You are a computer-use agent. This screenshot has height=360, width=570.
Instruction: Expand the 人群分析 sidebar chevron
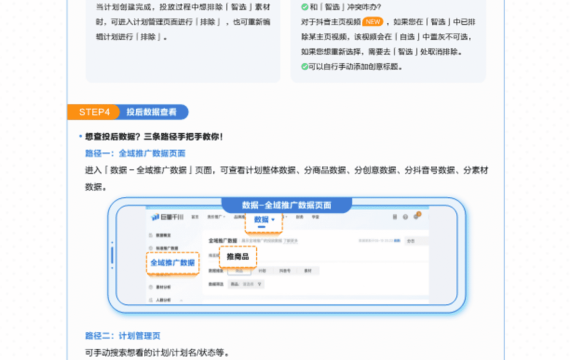(181, 300)
